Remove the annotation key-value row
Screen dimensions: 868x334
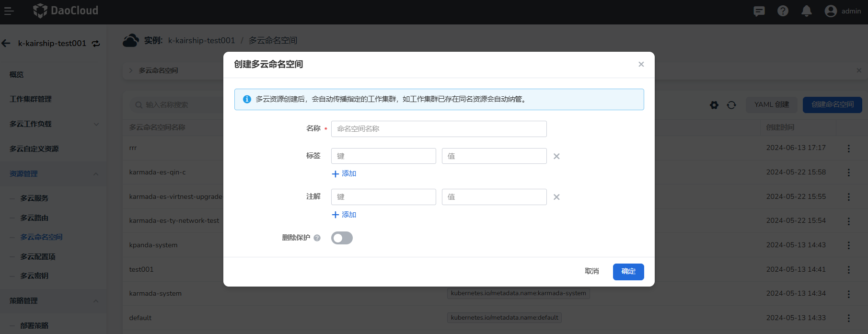tap(556, 197)
